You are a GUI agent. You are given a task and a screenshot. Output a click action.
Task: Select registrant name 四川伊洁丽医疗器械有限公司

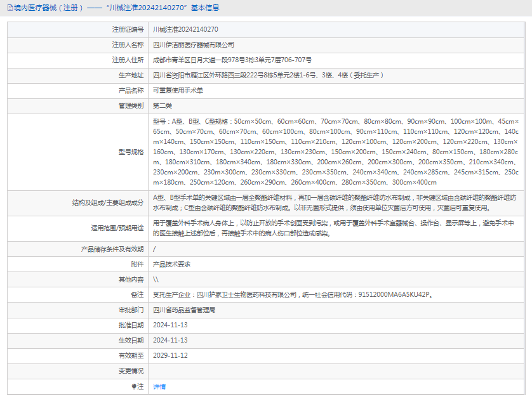tap(194, 45)
